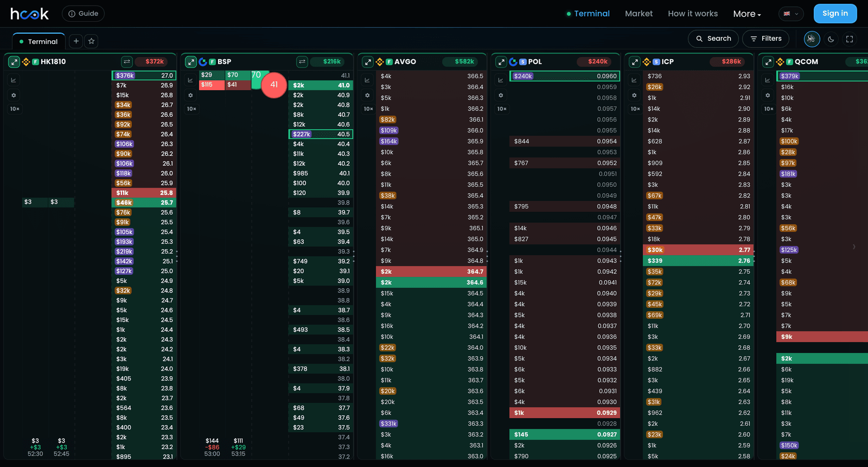Toggle 10x multiplier on POL

(x=502, y=109)
